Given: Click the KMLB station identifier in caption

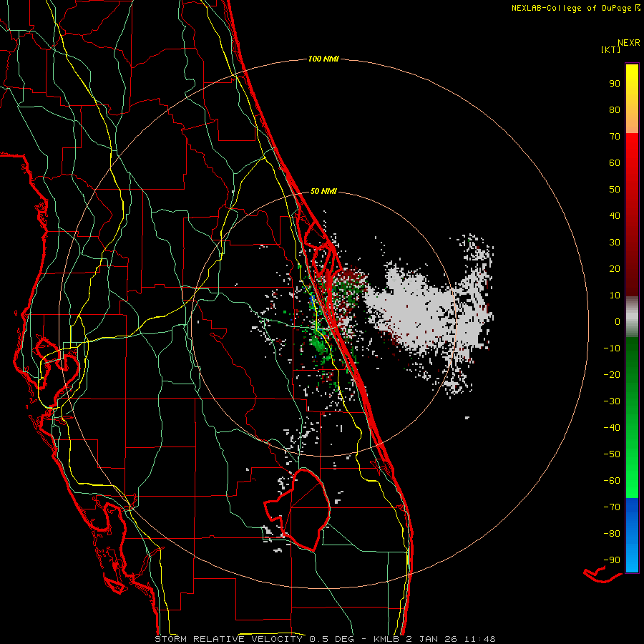Looking at the screenshot, I should (x=386, y=639).
